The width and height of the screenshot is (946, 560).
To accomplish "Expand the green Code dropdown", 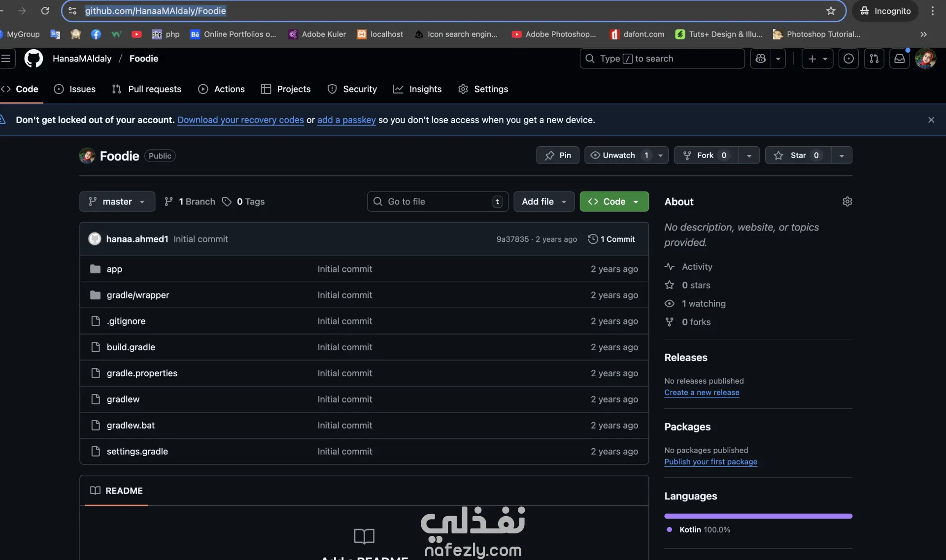I will [x=614, y=201].
